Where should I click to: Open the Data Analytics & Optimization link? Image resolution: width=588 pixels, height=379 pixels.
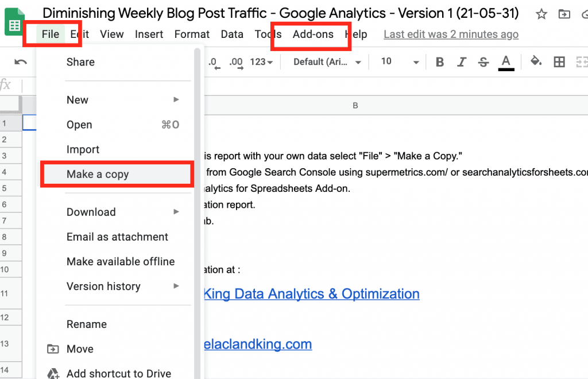312,293
